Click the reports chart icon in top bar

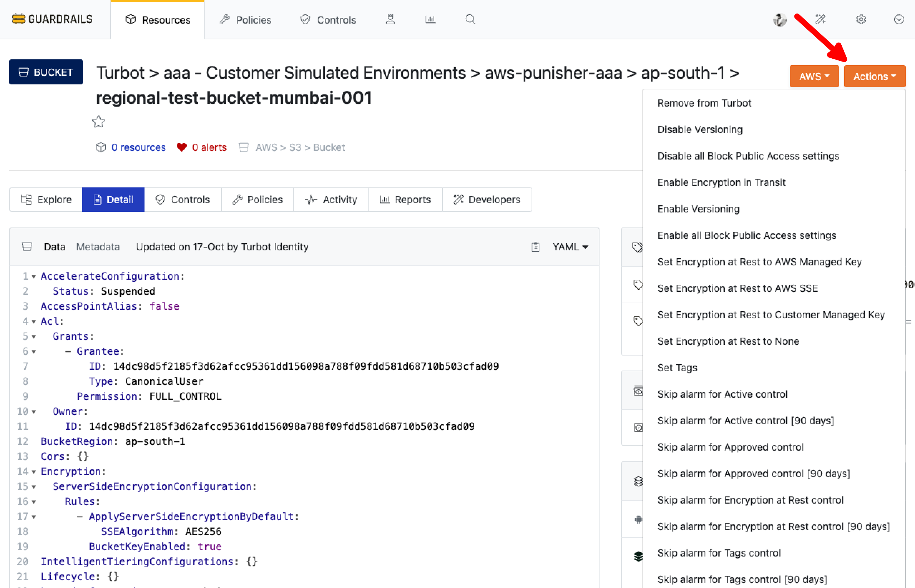pos(430,19)
